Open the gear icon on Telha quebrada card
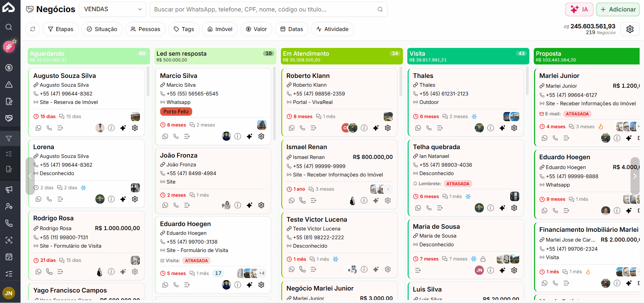644x303 pixels. [x=514, y=208]
